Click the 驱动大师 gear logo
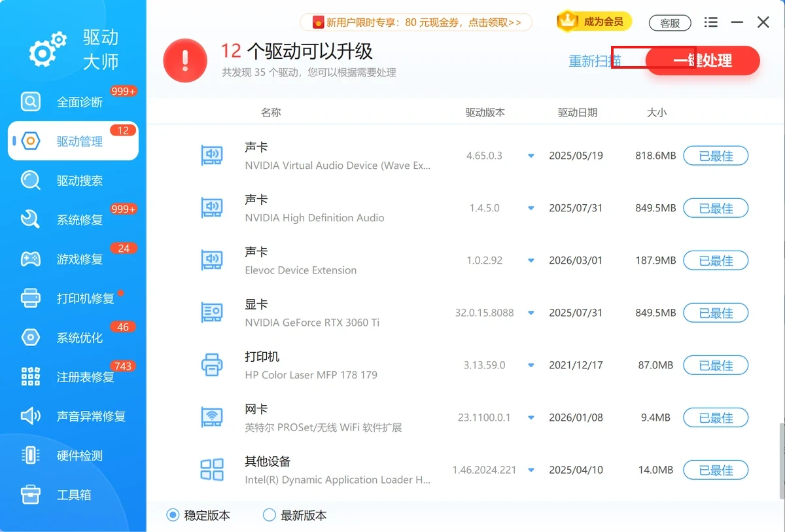This screenshot has width=785, height=532. pyautogui.click(x=47, y=49)
